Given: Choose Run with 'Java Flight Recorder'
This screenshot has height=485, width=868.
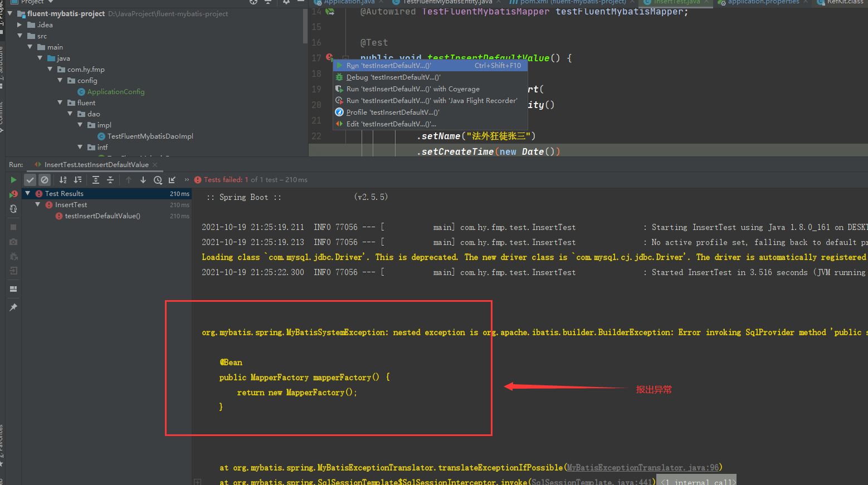Looking at the screenshot, I should (430, 101).
